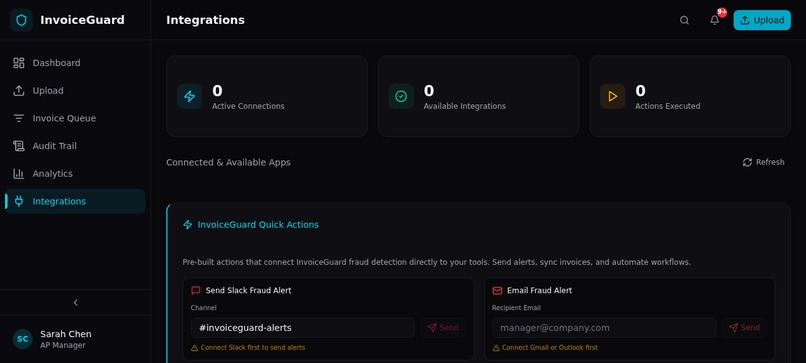The width and height of the screenshot is (806, 363).
Task: Open Dashboard in the sidebar
Action: pyautogui.click(x=75, y=63)
